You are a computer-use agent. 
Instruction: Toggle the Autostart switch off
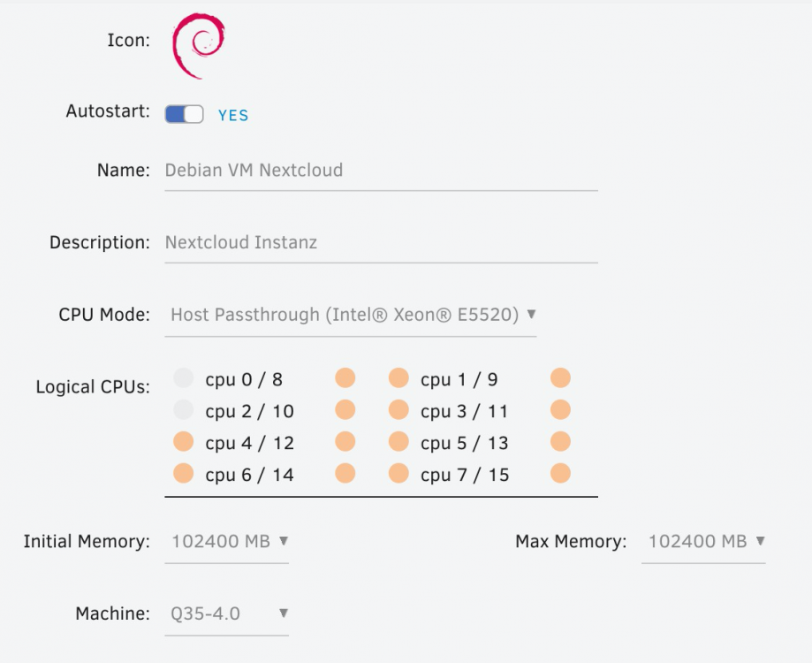(x=184, y=114)
